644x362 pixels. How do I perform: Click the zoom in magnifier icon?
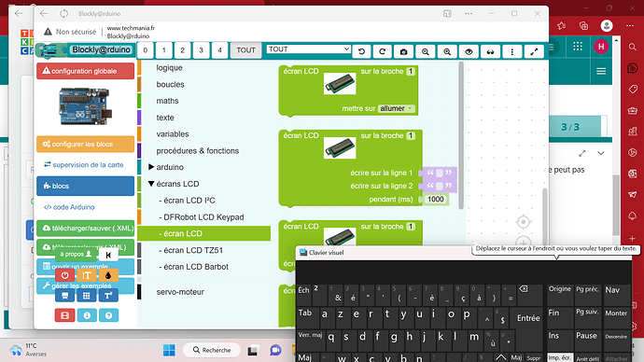coord(447,51)
